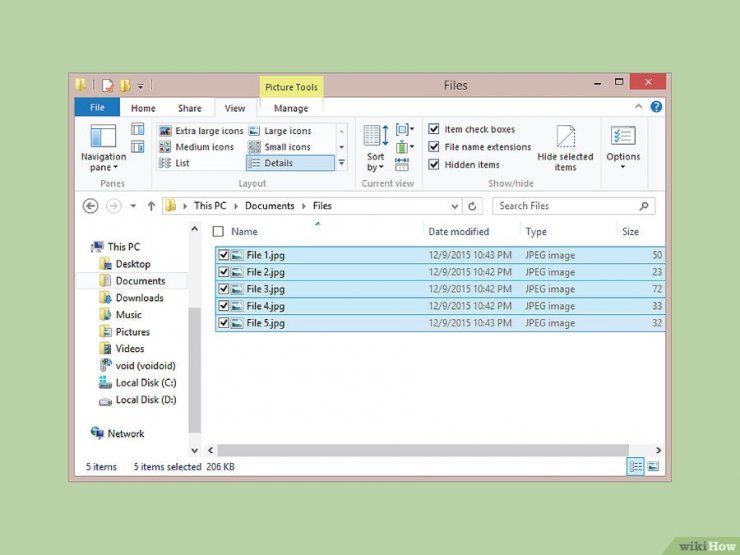Viewport: 740px width, 555px height.
Task: Open Explorer Help
Action: click(656, 107)
